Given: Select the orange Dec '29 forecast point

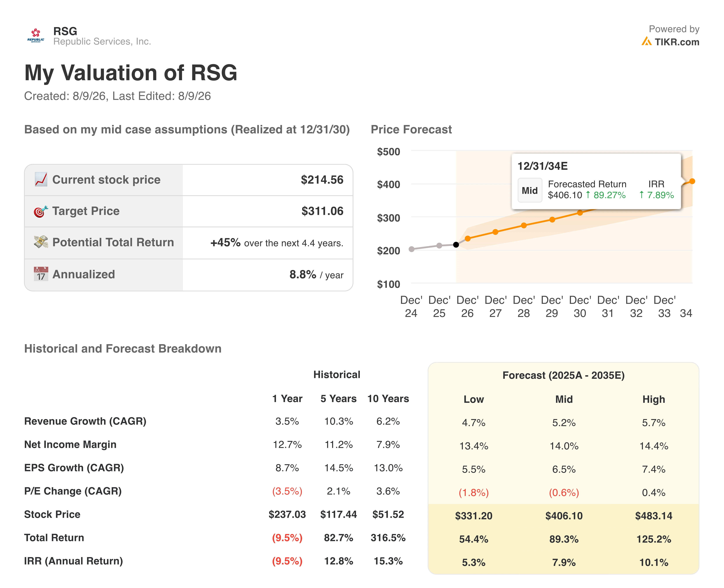Looking at the screenshot, I should click(x=552, y=219).
